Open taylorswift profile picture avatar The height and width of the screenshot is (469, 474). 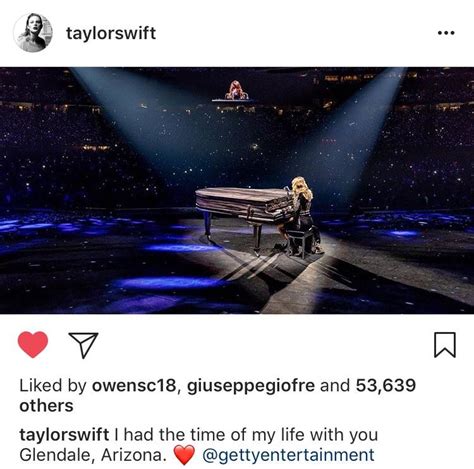(x=33, y=33)
